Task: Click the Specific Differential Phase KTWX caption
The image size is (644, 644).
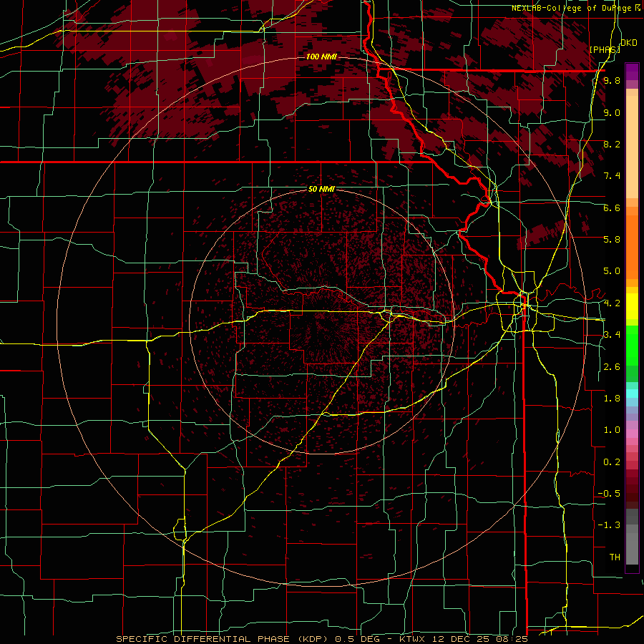Action: 321,639
